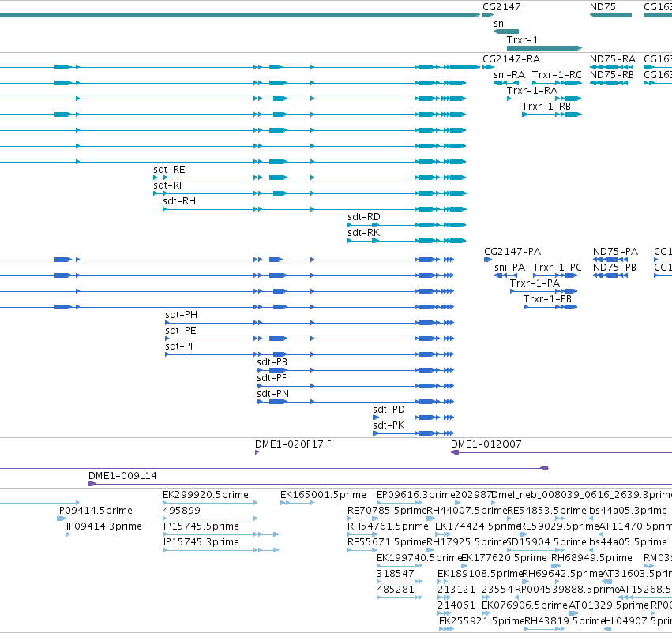
Task: Select the 318547 feature label
Action: coord(396,575)
